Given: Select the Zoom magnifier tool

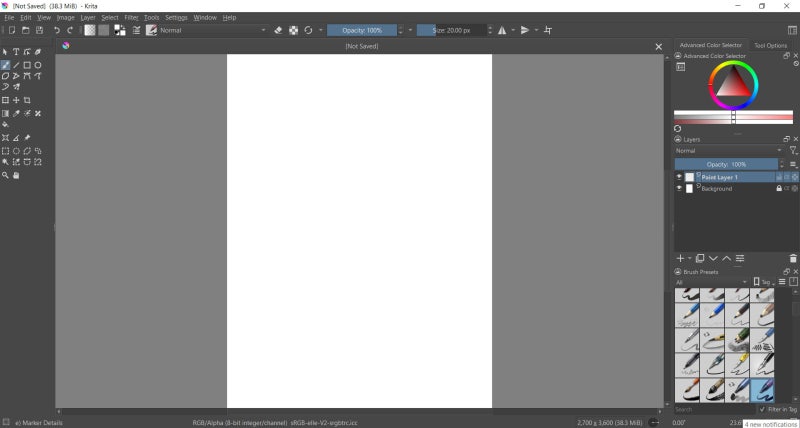Looking at the screenshot, I should (x=5, y=175).
